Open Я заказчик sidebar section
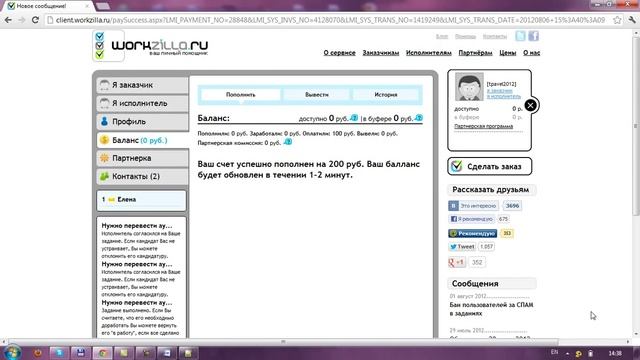The image size is (640, 360). pyautogui.click(x=142, y=85)
